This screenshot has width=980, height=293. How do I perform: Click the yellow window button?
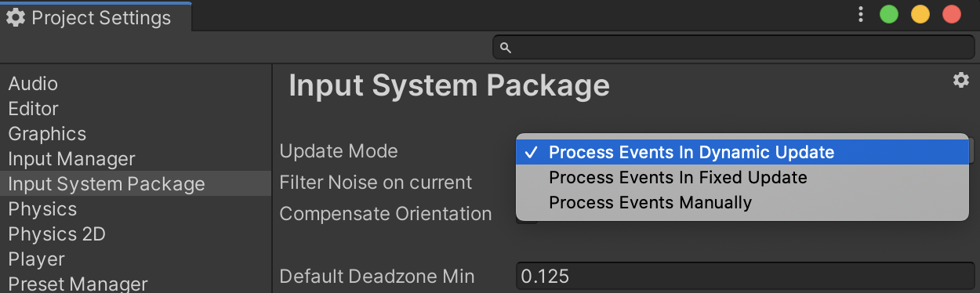pos(920,15)
